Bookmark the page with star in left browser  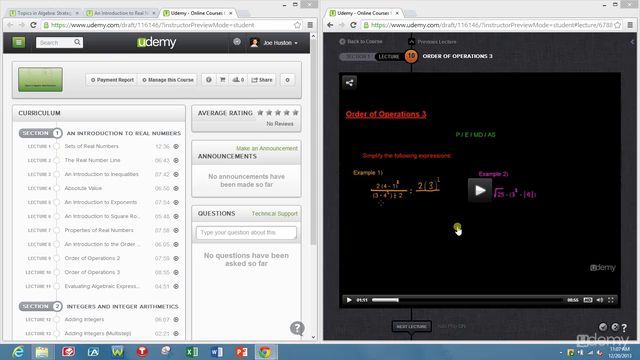tap(297, 25)
